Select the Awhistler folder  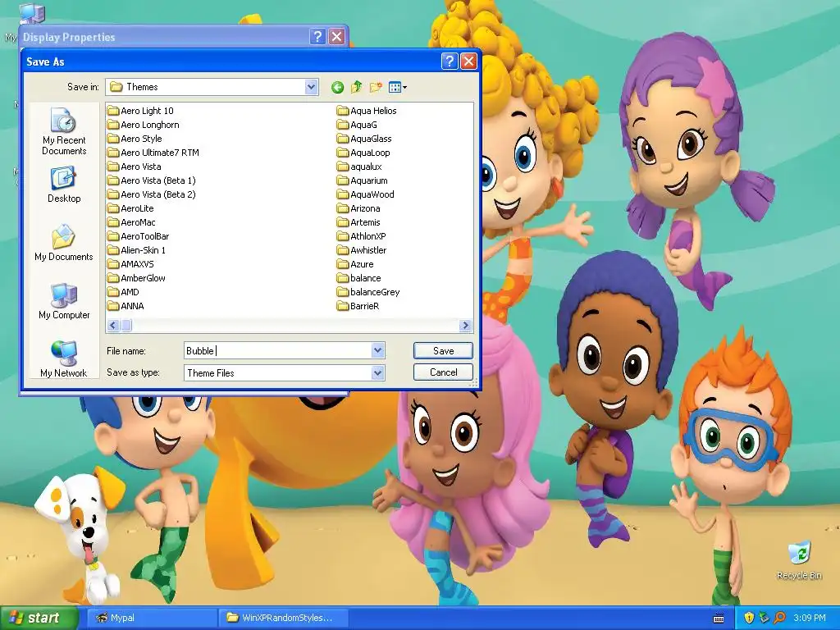[362, 250]
